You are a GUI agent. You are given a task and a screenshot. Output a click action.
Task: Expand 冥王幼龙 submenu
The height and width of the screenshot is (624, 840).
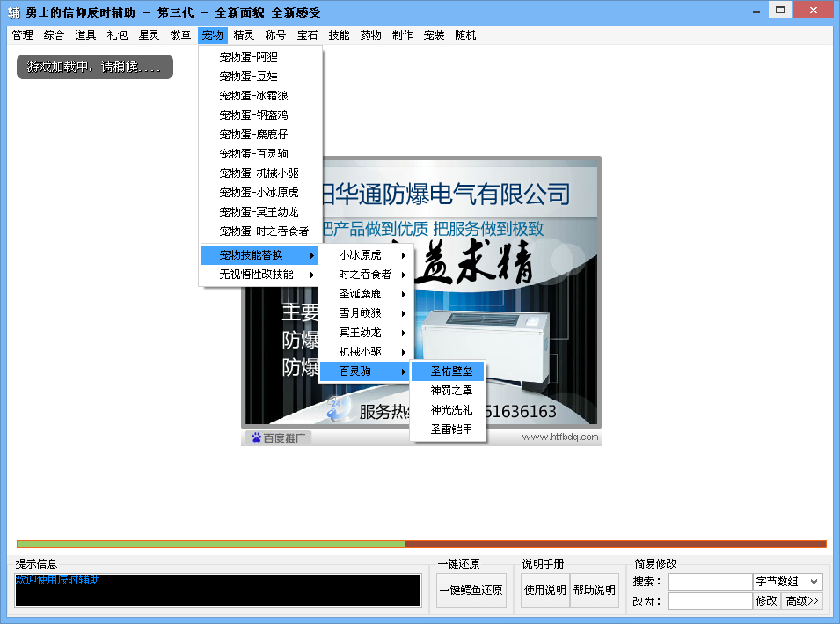tap(366, 333)
